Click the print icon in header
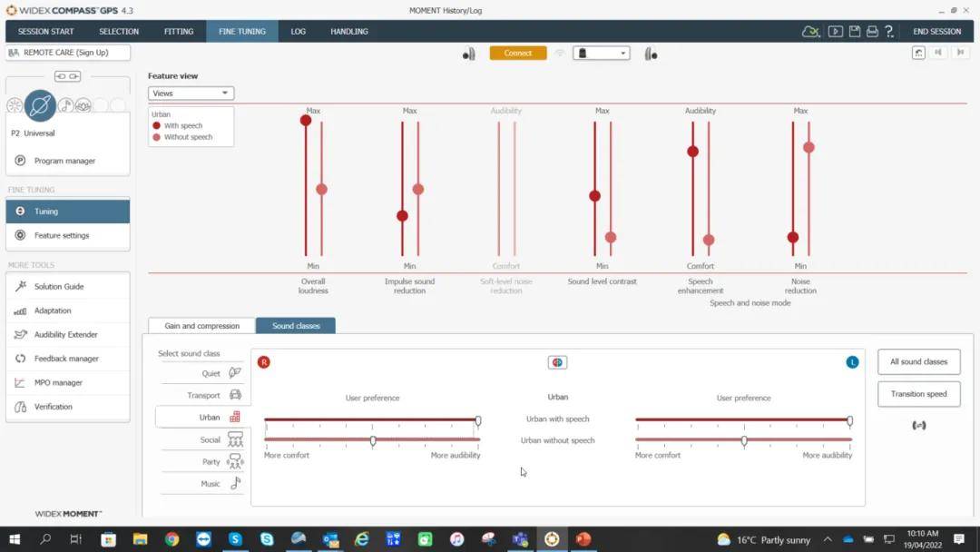 872,31
